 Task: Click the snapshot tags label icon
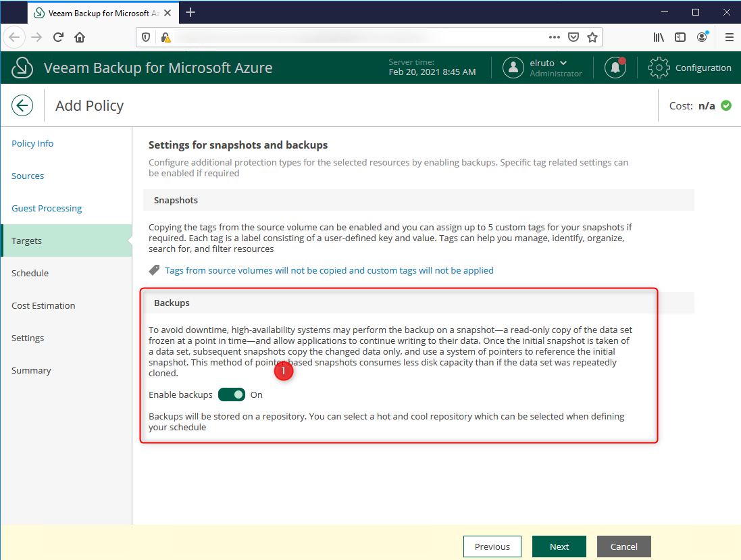154,270
